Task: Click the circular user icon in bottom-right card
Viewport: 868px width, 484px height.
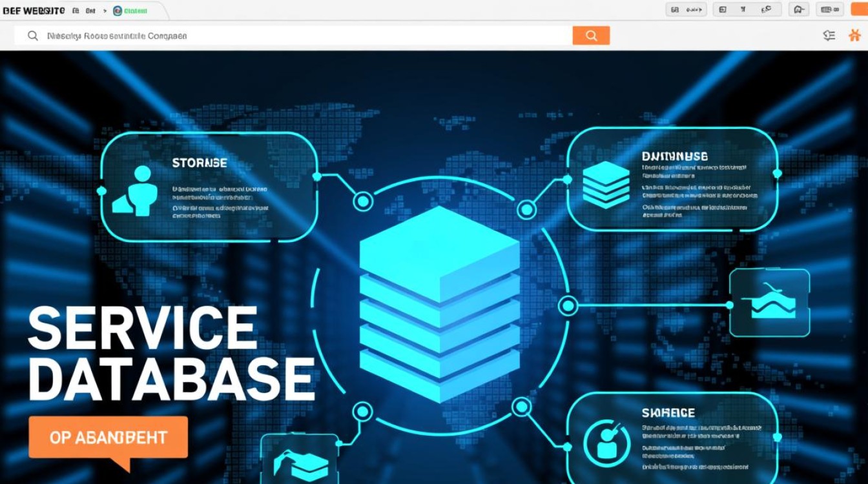Action: coord(606,442)
